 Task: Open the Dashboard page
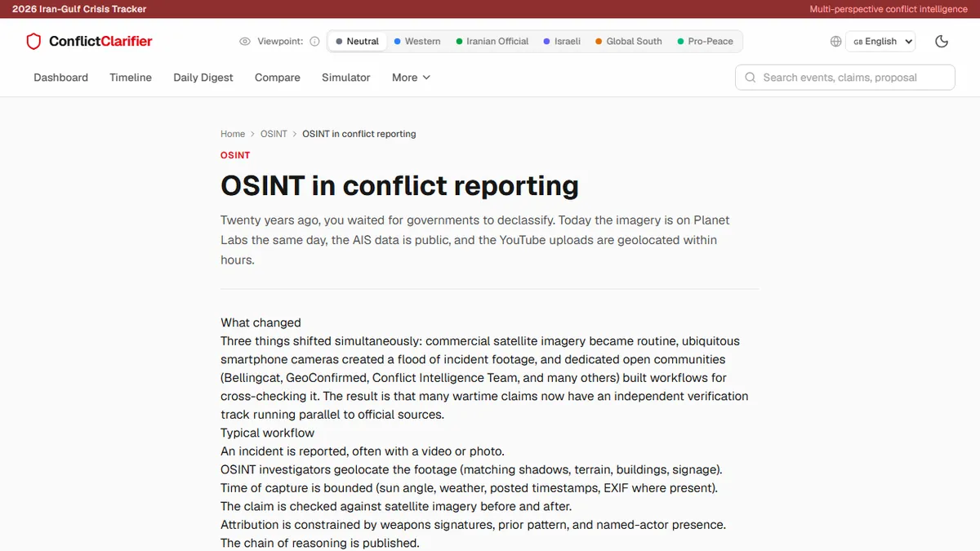coord(60,78)
